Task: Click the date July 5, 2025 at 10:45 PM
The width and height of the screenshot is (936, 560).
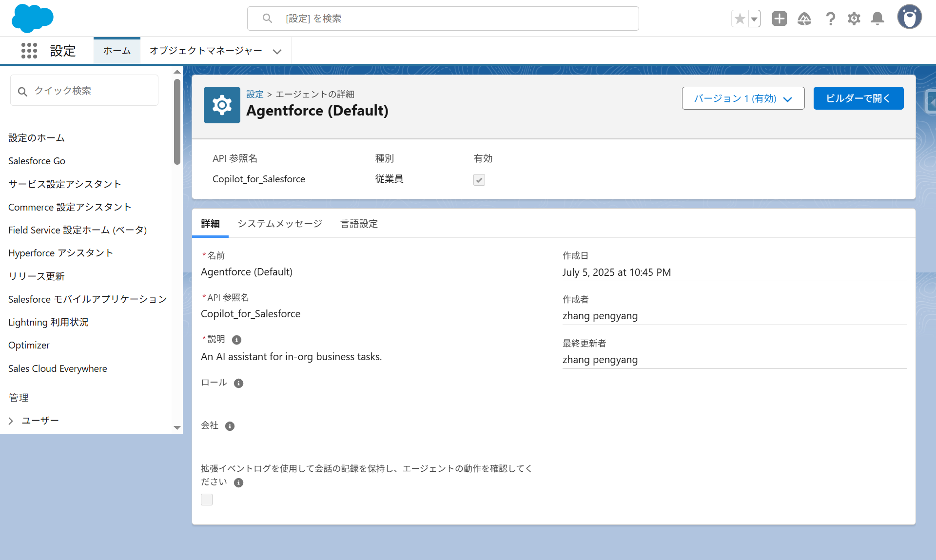Action: [x=617, y=272]
